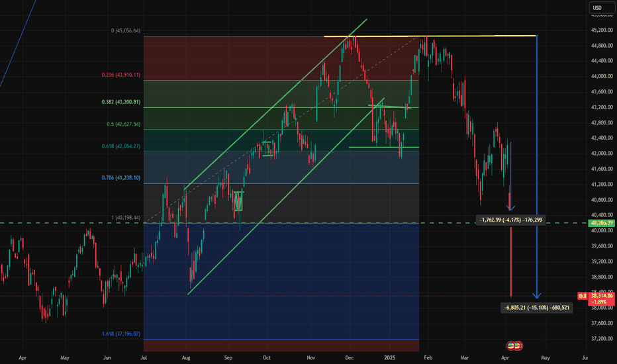This screenshot has height=364, width=617.
Task: Click the Mar label on time axis
Action: click(465, 357)
